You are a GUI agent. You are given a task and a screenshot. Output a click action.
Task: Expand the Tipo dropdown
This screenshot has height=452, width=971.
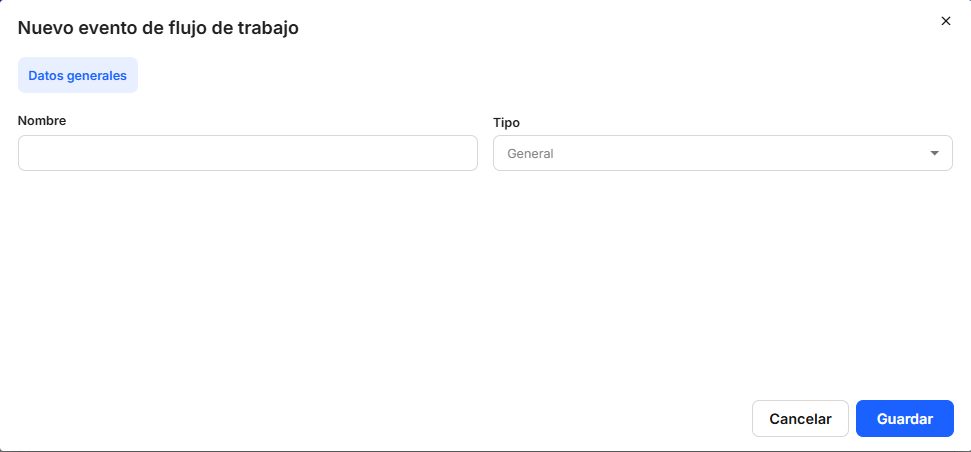(722, 154)
